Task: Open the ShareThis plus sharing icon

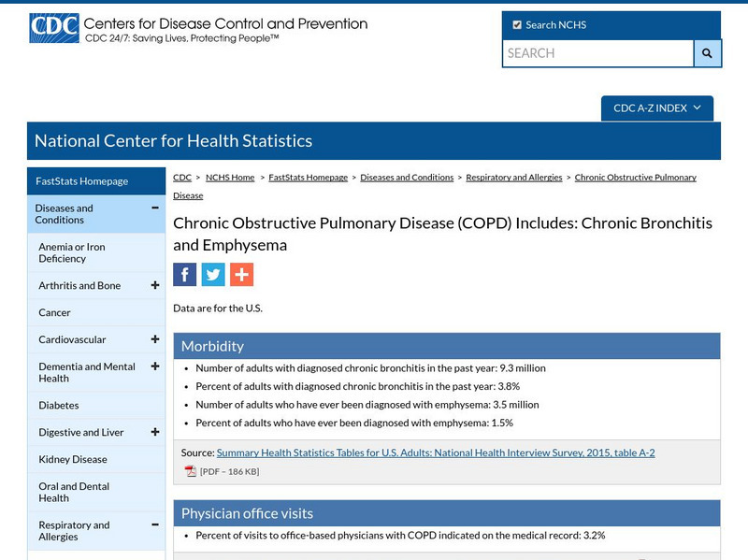Action: coord(240,274)
